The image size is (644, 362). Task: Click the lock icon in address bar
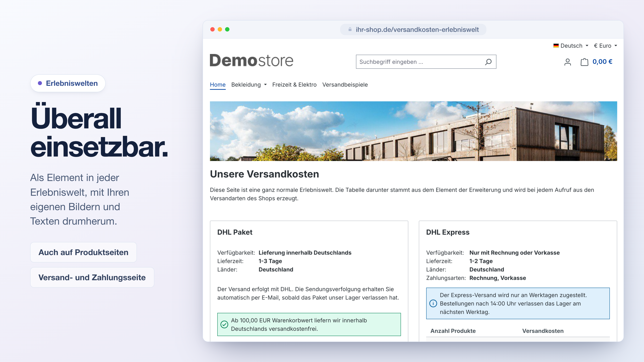pos(350,29)
